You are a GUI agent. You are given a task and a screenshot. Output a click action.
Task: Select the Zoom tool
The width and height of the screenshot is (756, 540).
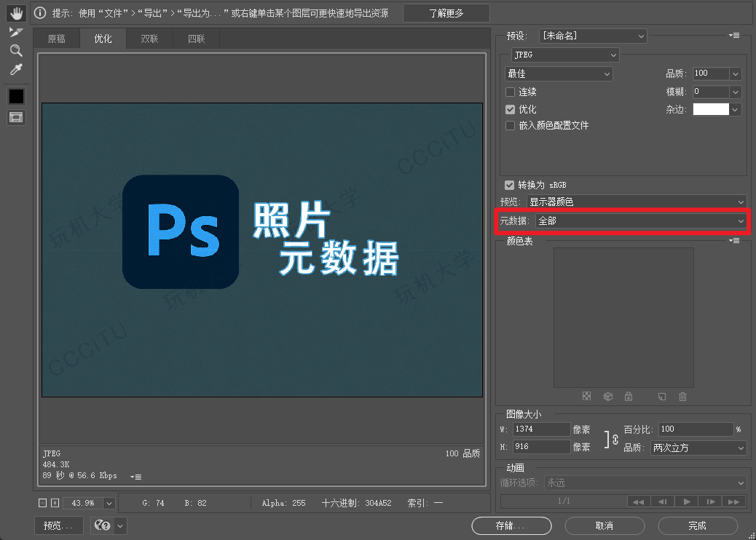pyautogui.click(x=16, y=50)
